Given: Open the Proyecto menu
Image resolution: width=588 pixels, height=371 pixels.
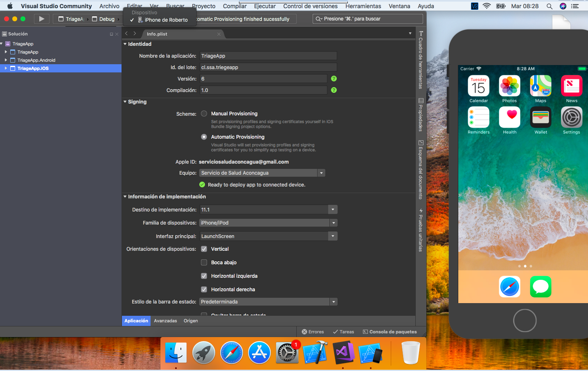Looking at the screenshot, I should point(204,6).
